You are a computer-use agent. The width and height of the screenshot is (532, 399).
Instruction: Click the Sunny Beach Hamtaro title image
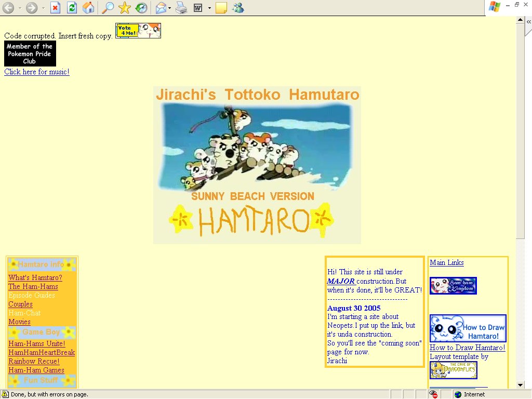(x=257, y=165)
